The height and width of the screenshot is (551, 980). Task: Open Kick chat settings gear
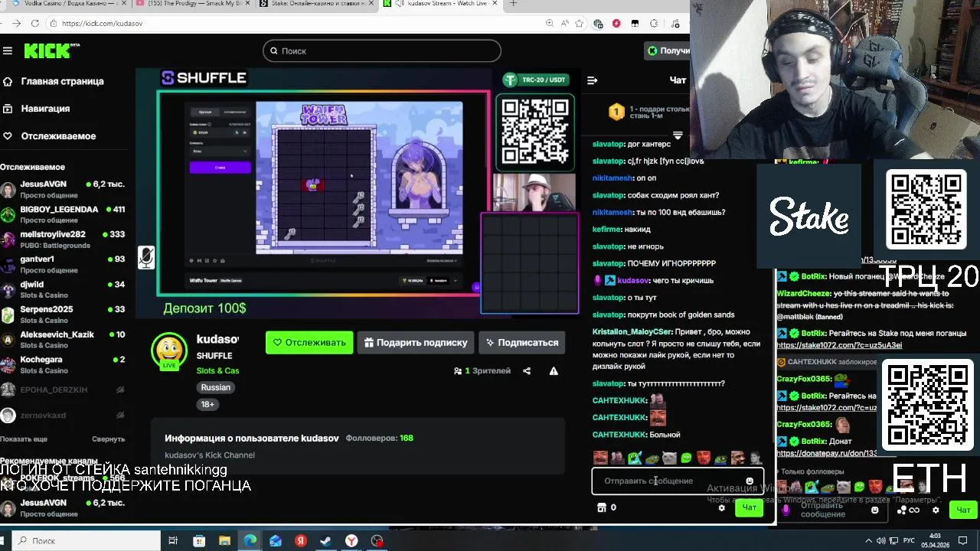[x=721, y=507]
